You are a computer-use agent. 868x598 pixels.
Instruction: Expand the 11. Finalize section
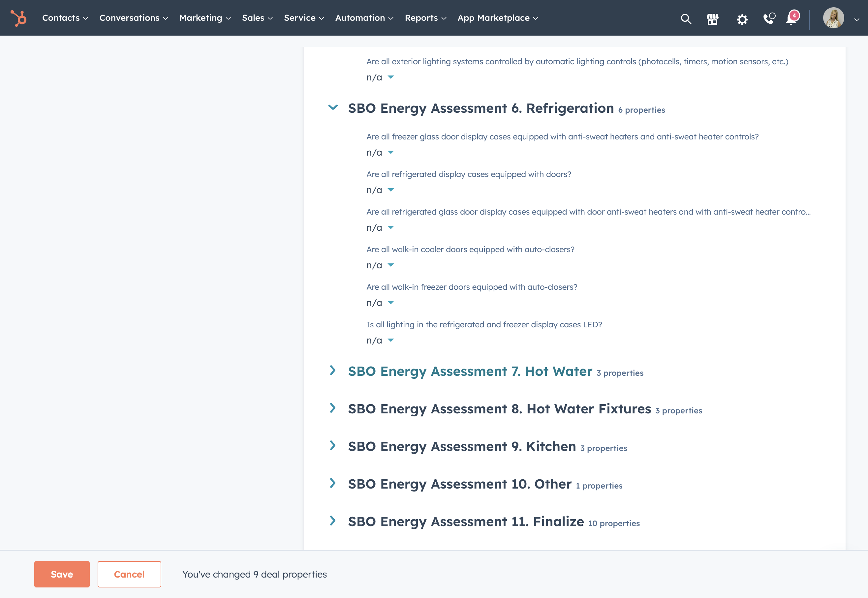click(x=333, y=521)
